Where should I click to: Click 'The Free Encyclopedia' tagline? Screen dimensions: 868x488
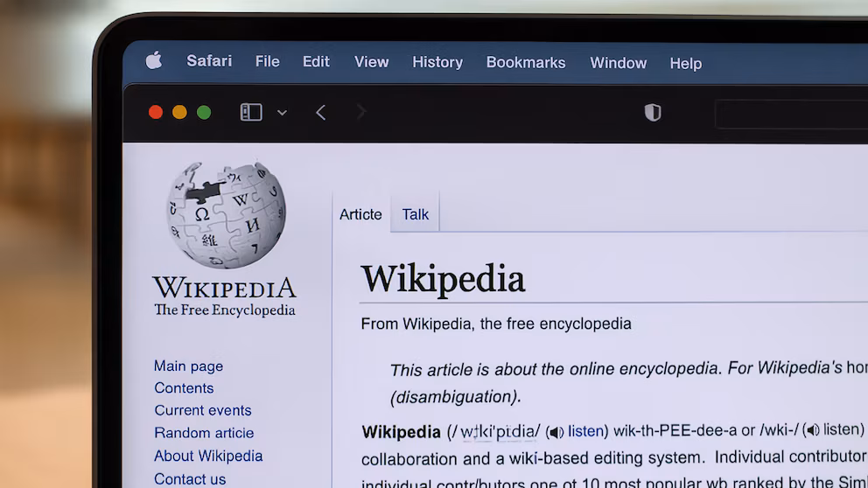pos(225,310)
